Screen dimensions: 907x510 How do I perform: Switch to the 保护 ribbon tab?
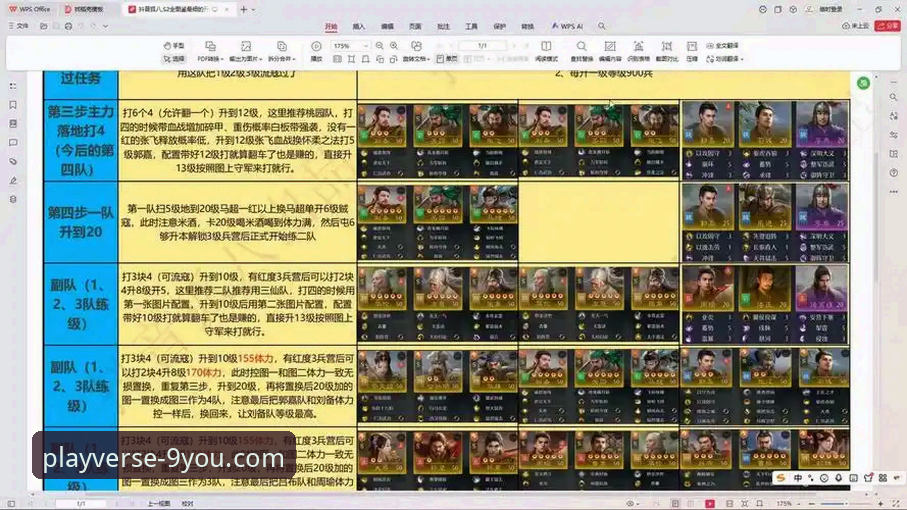pyautogui.click(x=500, y=27)
